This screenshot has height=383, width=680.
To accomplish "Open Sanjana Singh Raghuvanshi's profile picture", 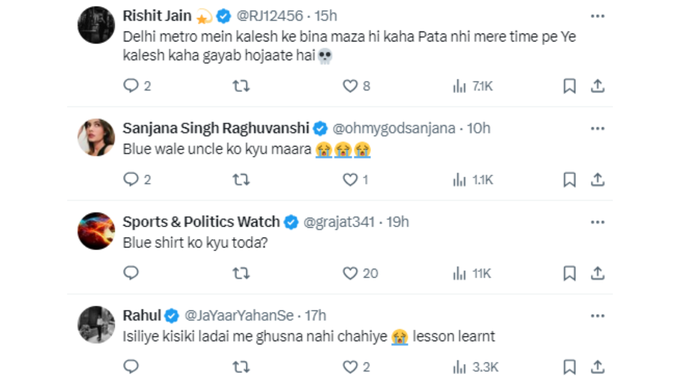I will tap(96, 137).
